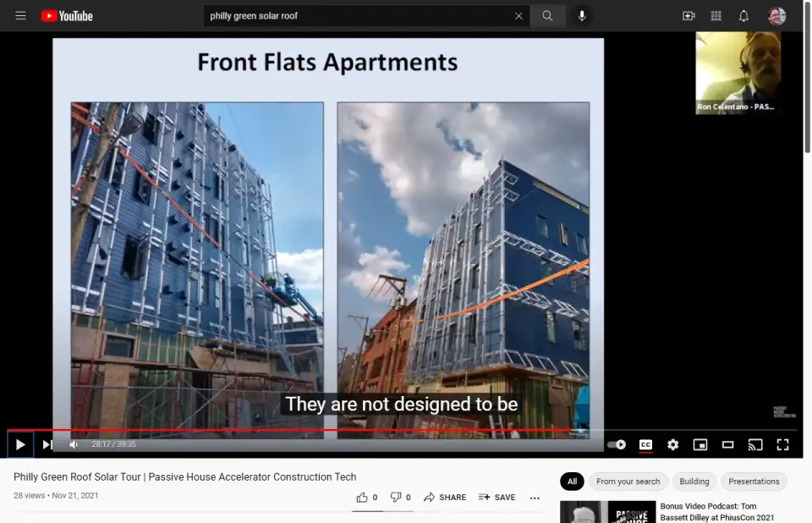The height and width of the screenshot is (523, 812).
Task: Click the SHARE button
Action: point(445,498)
